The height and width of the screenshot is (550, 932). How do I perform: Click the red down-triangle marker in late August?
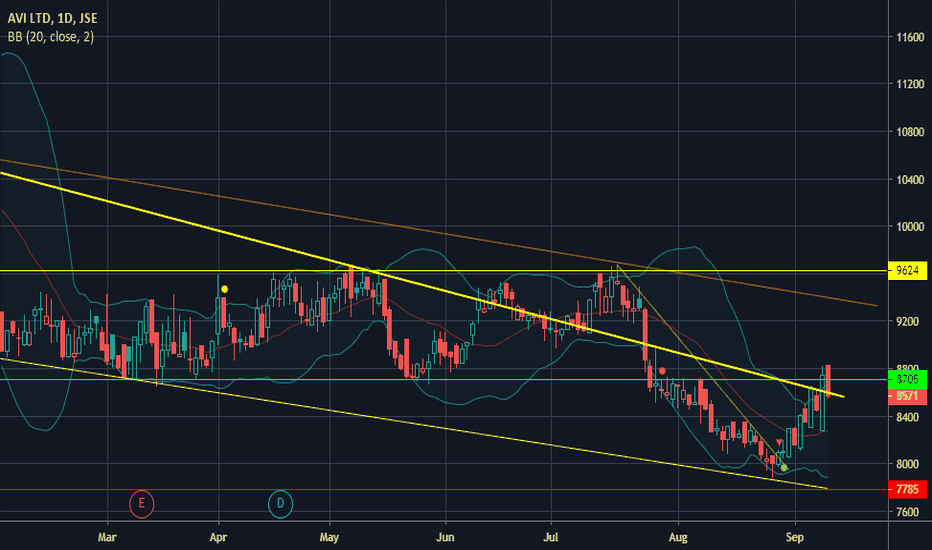click(779, 443)
